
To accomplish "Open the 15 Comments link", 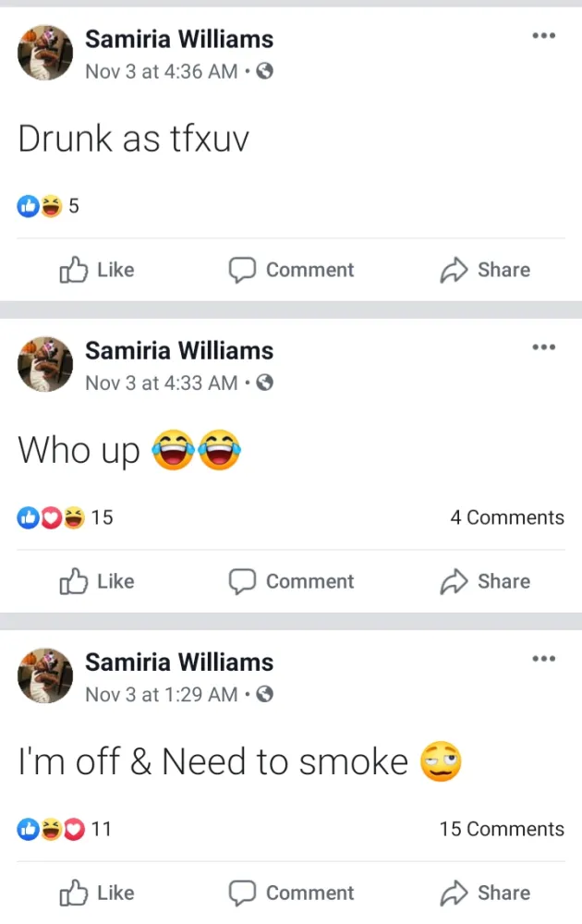I will click(501, 829).
